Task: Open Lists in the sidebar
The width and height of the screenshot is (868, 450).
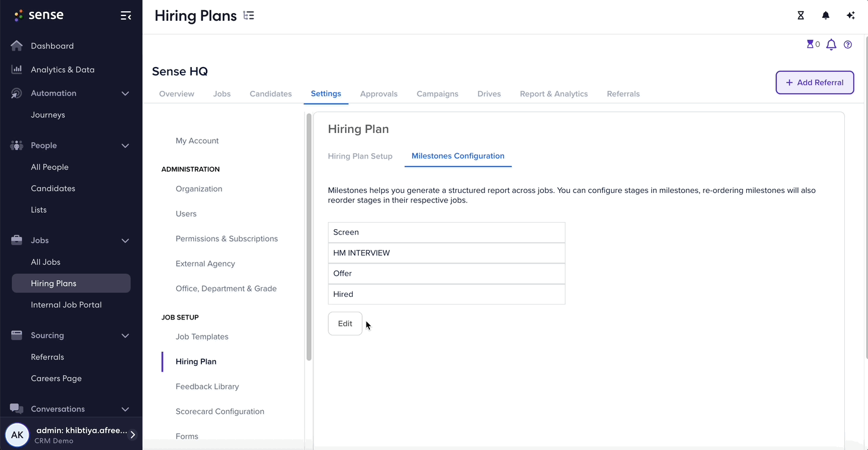Action: pyautogui.click(x=39, y=210)
